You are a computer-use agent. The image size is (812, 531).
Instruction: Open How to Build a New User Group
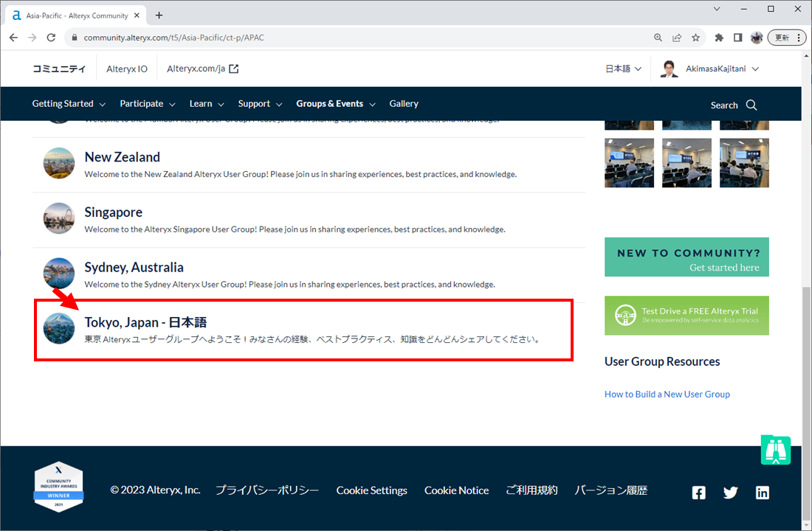point(667,395)
